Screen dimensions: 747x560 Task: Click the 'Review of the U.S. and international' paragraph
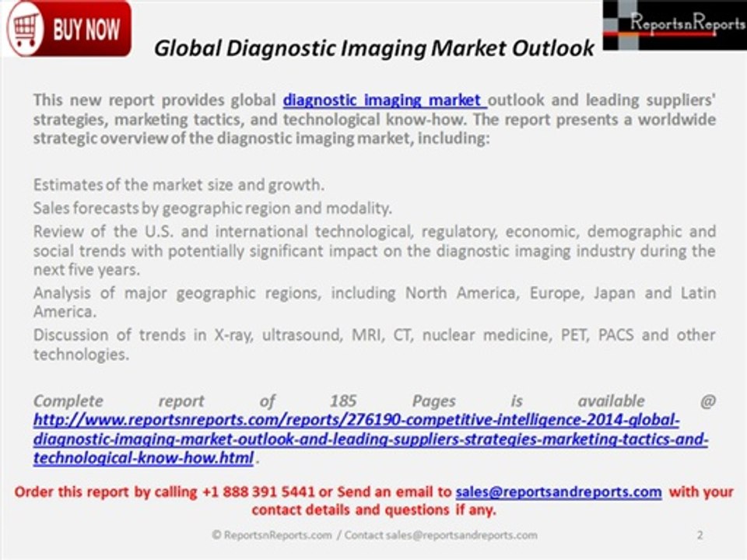(374, 250)
